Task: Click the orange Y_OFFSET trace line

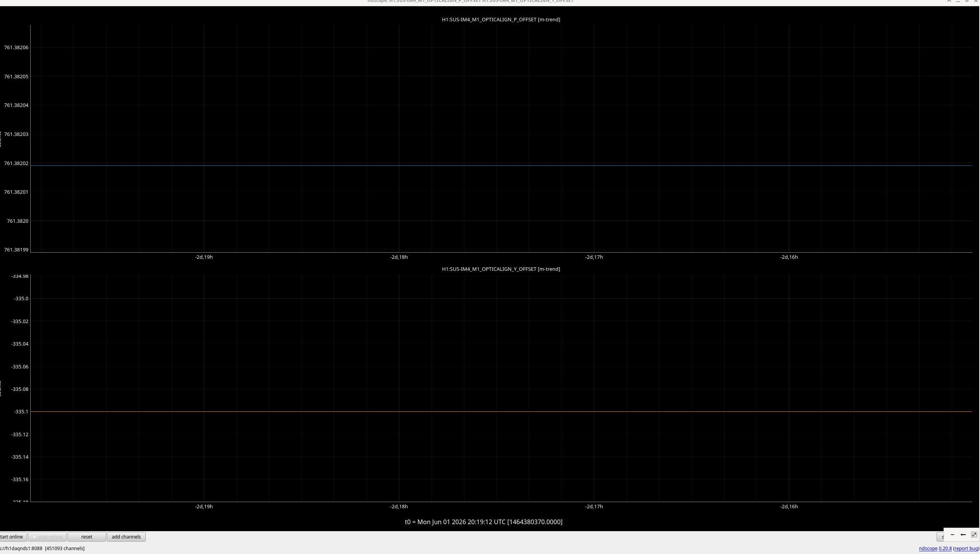Action: tap(501, 411)
